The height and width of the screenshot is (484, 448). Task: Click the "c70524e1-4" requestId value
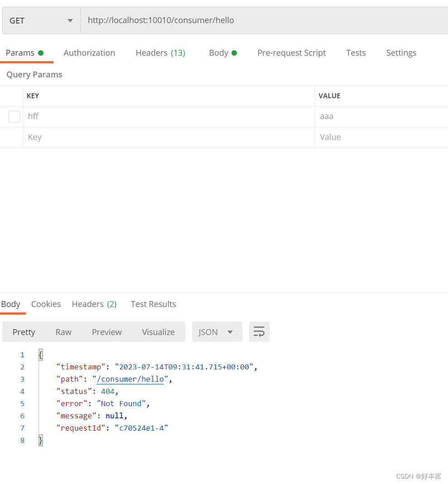pyautogui.click(x=141, y=428)
